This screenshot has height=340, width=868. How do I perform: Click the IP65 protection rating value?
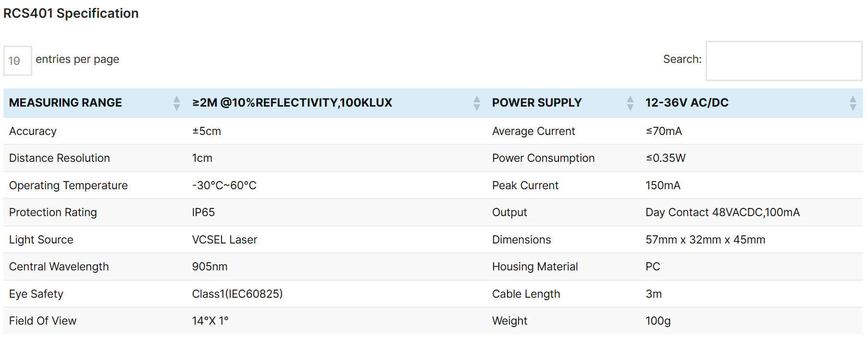(203, 212)
